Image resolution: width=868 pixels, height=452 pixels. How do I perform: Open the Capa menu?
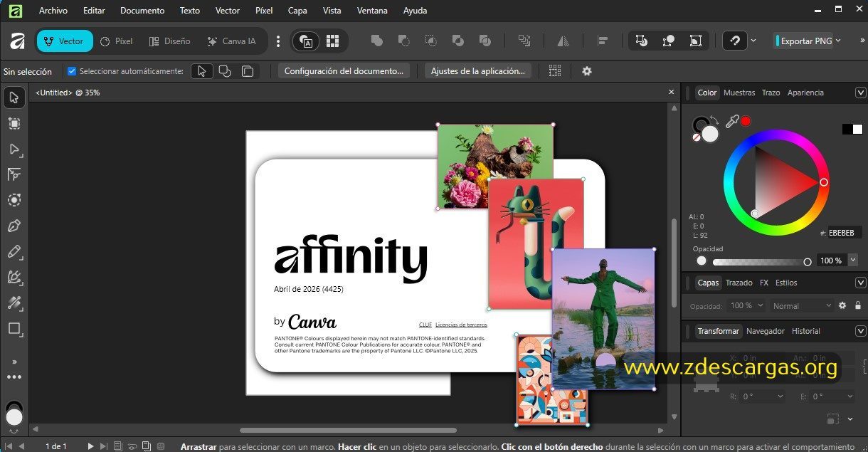point(297,11)
